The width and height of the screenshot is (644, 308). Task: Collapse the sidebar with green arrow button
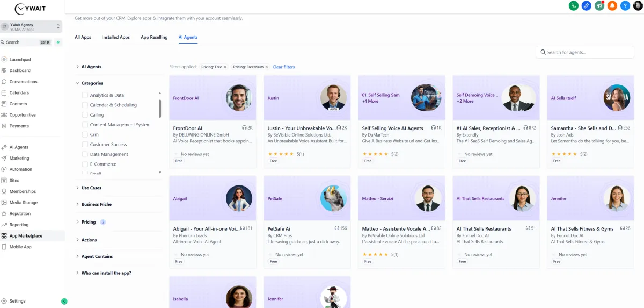click(x=64, y=302)
